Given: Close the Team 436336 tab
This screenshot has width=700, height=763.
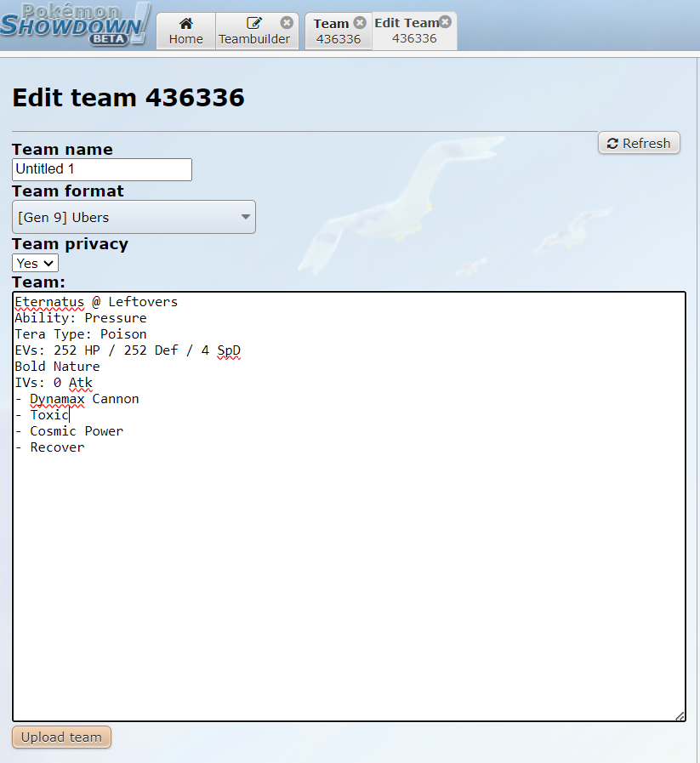Looking at the screenshot, I should 360,23.
